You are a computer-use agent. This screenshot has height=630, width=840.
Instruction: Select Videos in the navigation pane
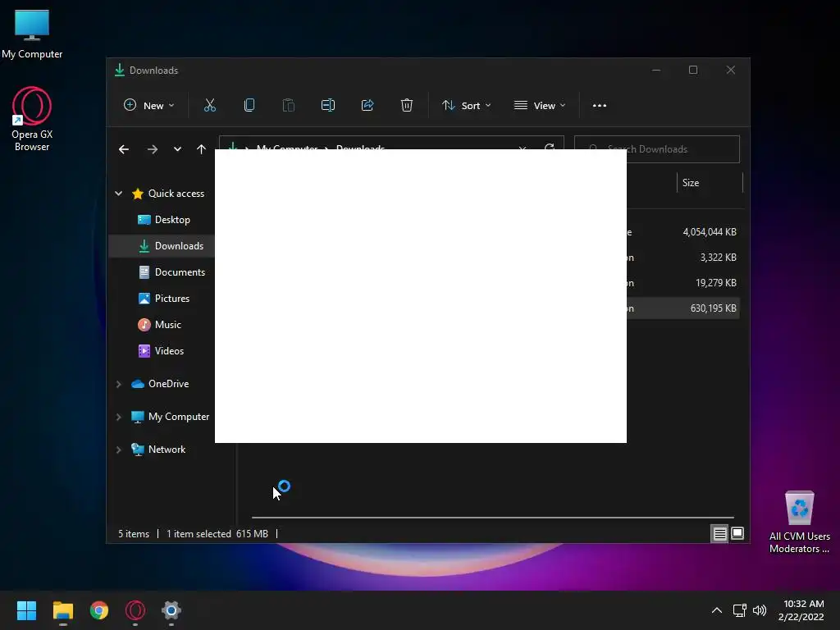point(162,351)
